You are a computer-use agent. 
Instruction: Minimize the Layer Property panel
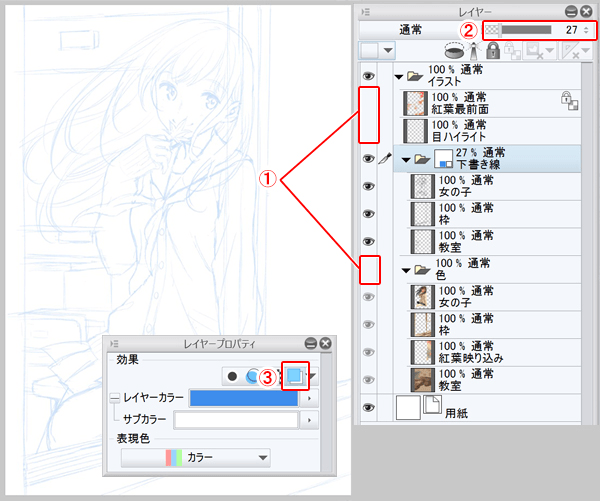coord(311,343)
